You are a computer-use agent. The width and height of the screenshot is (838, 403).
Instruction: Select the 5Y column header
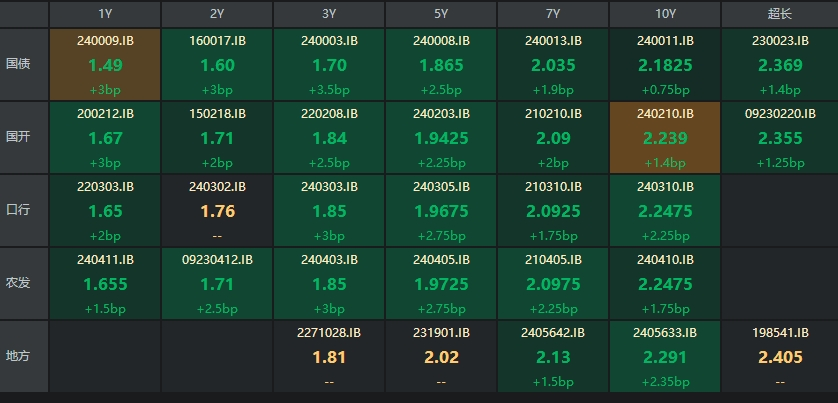tap(441, 14)
